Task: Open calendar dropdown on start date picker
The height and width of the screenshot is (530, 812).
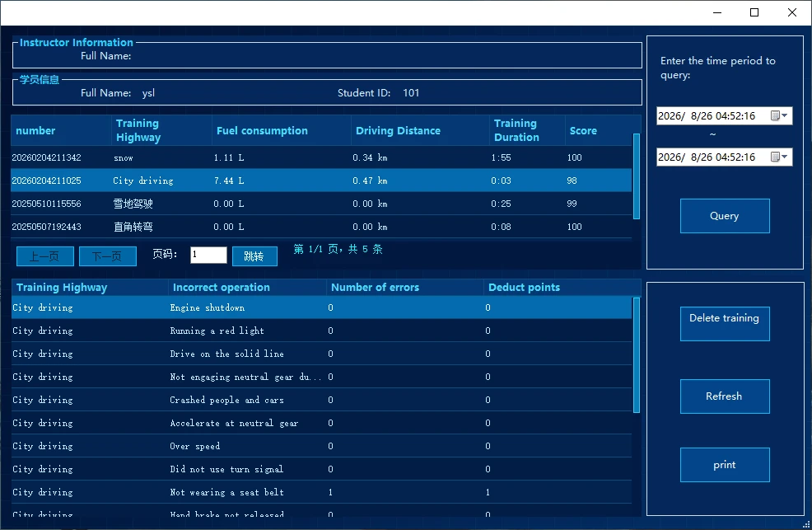Action: 779,115
